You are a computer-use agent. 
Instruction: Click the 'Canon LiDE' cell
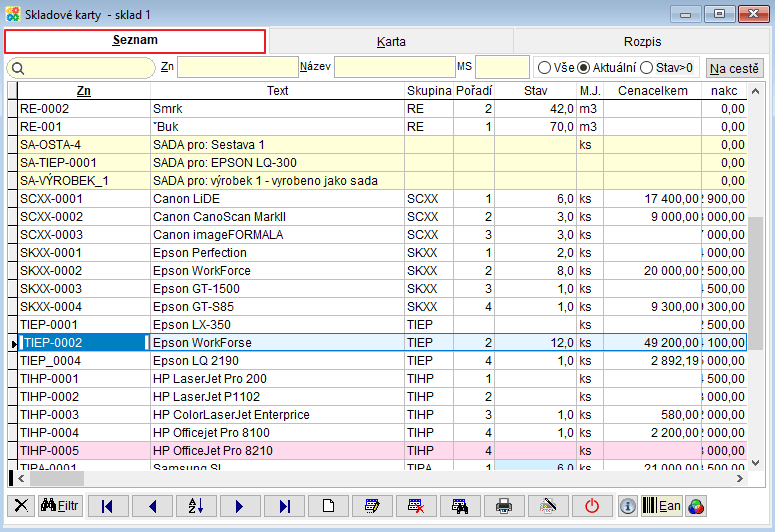coord(277,199)
